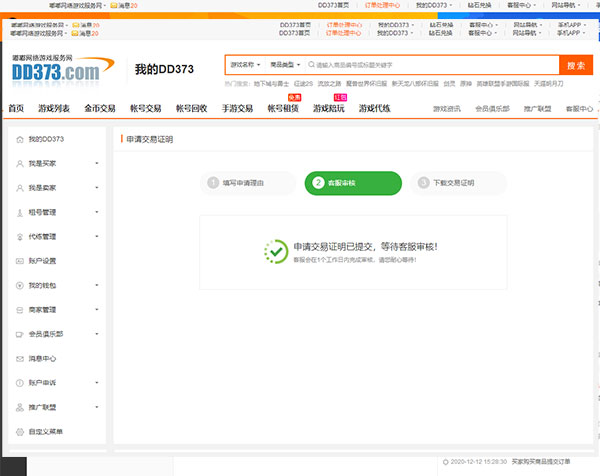Viewport: 600px width, 476px height.
Task: Click the 自定义菜单 gear icon
Action: point(20,432)
